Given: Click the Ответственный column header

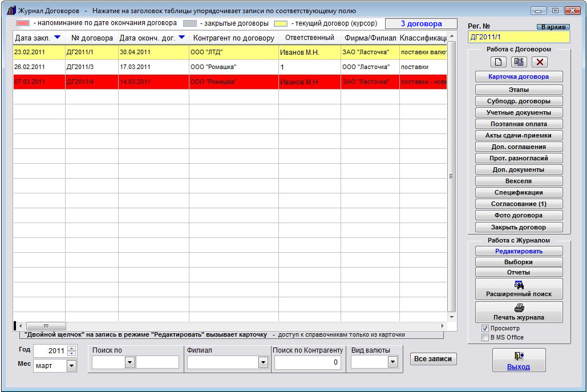Looking at the screenshot, I should tap(309, 38).
